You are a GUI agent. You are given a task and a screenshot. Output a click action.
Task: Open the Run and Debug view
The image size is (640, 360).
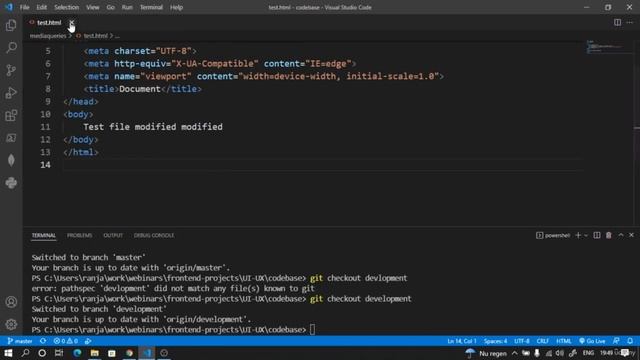(x=11, y=93)
